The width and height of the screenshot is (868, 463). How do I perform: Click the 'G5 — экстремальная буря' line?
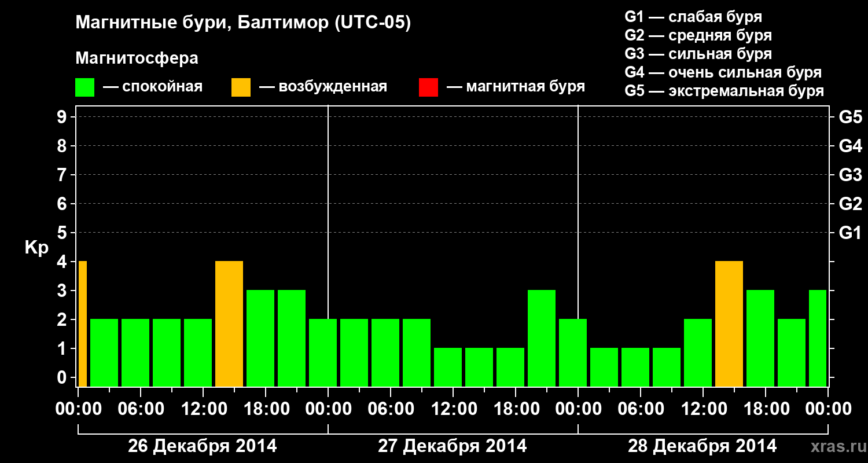(724, 91)
